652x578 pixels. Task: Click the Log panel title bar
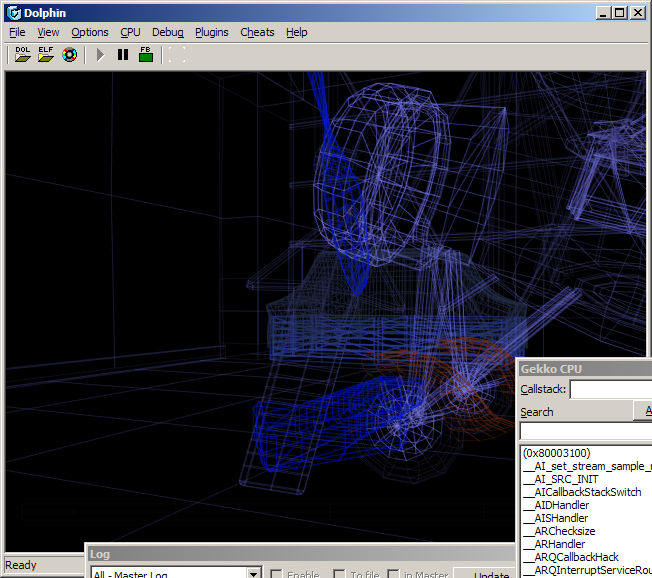click(x=301, y=554)
